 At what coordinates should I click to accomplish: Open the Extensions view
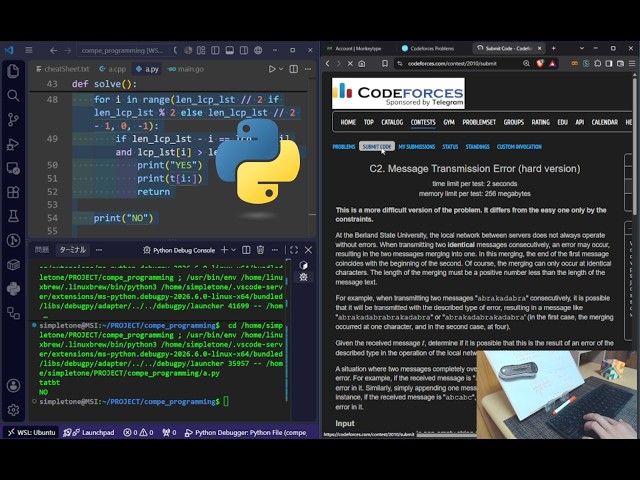(13, 192)
